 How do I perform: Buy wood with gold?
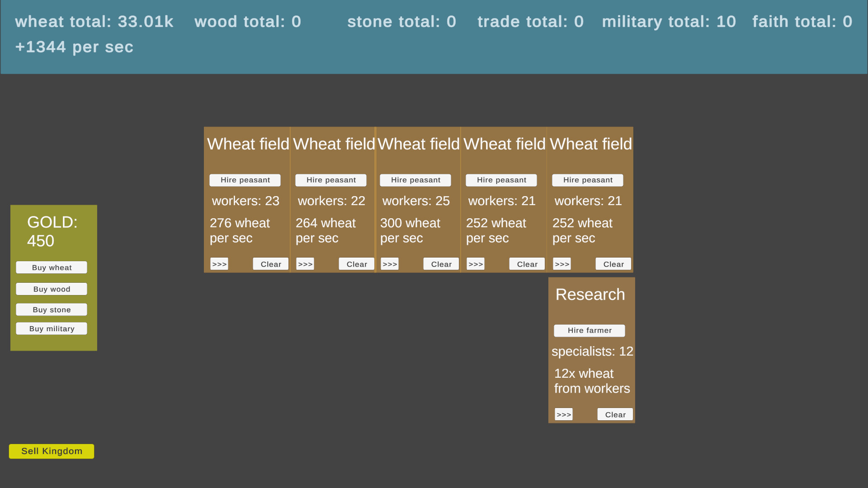coord(52,289)
